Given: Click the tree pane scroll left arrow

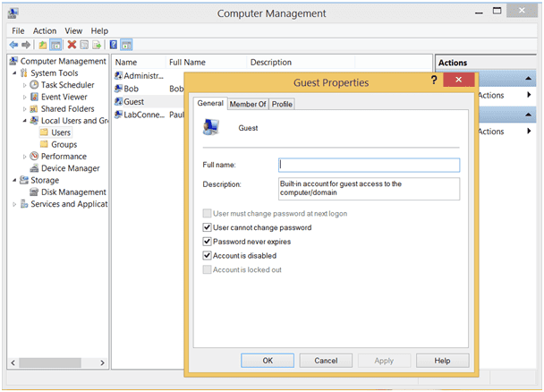Looking at the screenshot, I should pyautogui.click(x=13, y=362).
